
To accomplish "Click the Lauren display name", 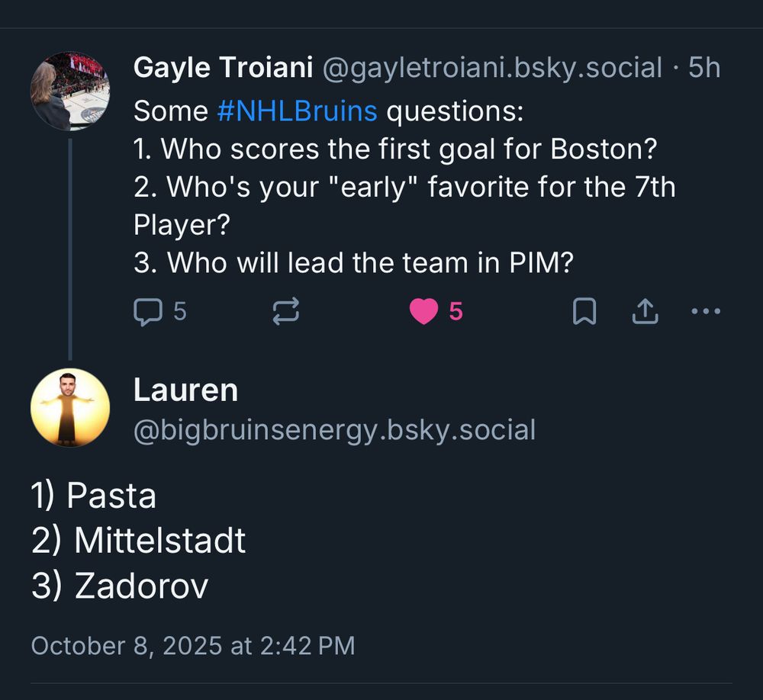I will pos(185,390).
